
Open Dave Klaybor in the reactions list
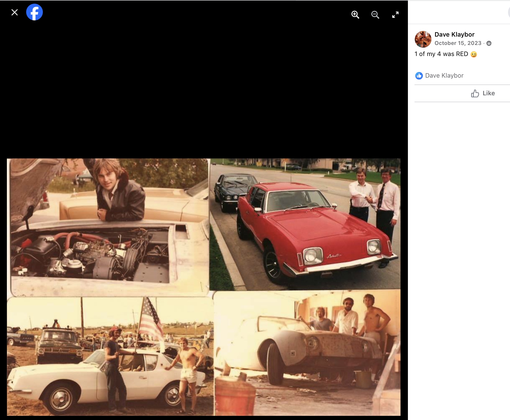(x=444, y=76)
